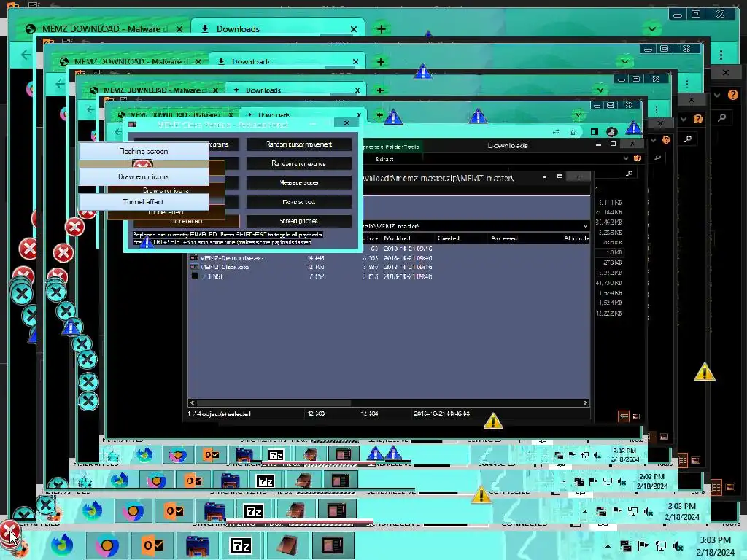Open 7-Zip from the bottom taskbar
747x560 pixels.
tap(241, 545)
